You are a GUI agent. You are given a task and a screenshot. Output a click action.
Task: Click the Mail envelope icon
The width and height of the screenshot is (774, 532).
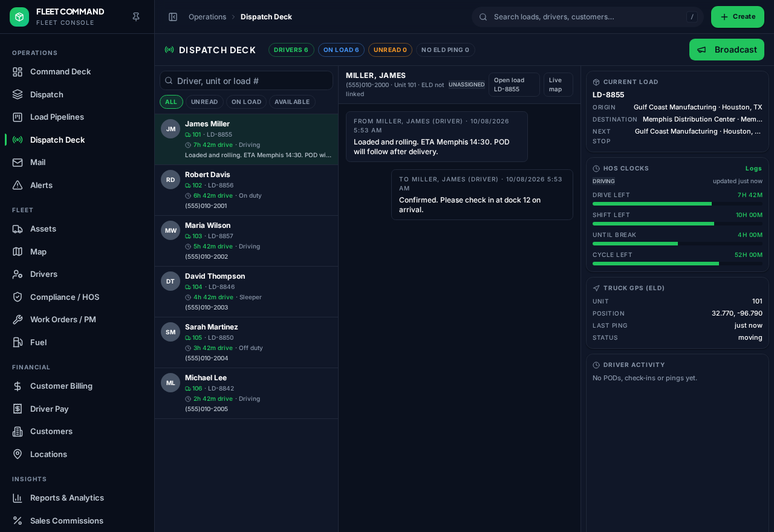click(x=18, y=162)
